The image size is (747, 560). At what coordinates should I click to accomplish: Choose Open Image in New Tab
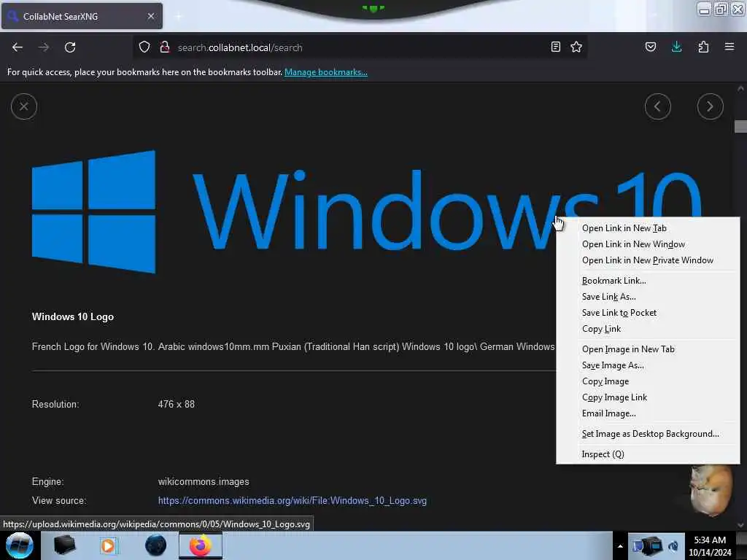point(648,349)
